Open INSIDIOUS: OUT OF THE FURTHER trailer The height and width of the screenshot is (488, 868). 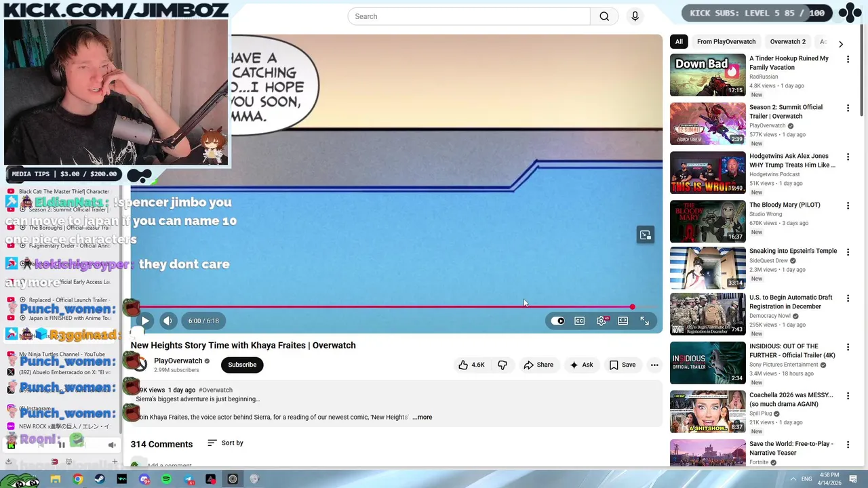click(x=792, y=350)
